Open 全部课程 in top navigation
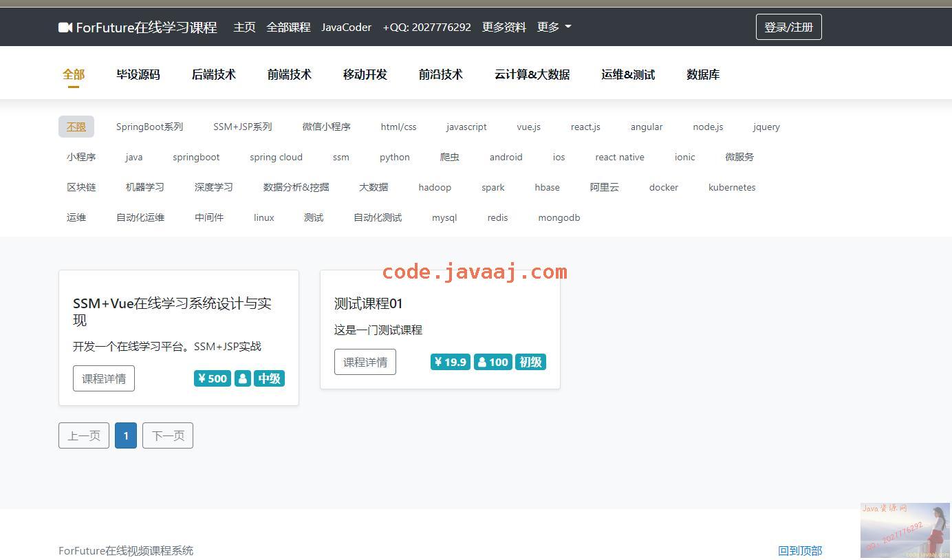Viewport: 952px width, 560px height. click(288, 27)
